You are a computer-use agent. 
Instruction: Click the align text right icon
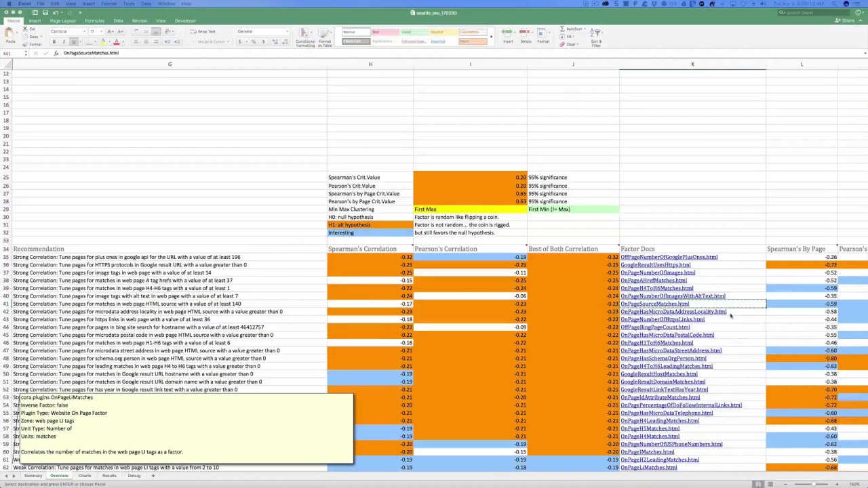pos(155,42)
